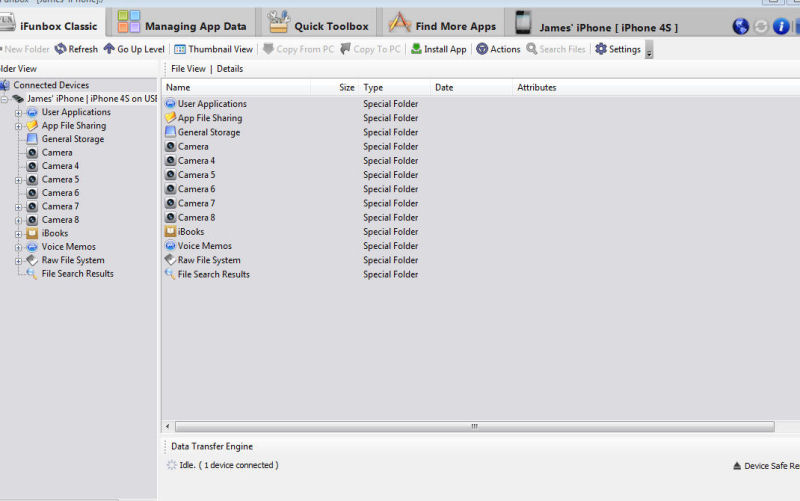Viewport: 800px width, 501px height.
Task: Click the scrollbar left arrow
Action: 167,426
